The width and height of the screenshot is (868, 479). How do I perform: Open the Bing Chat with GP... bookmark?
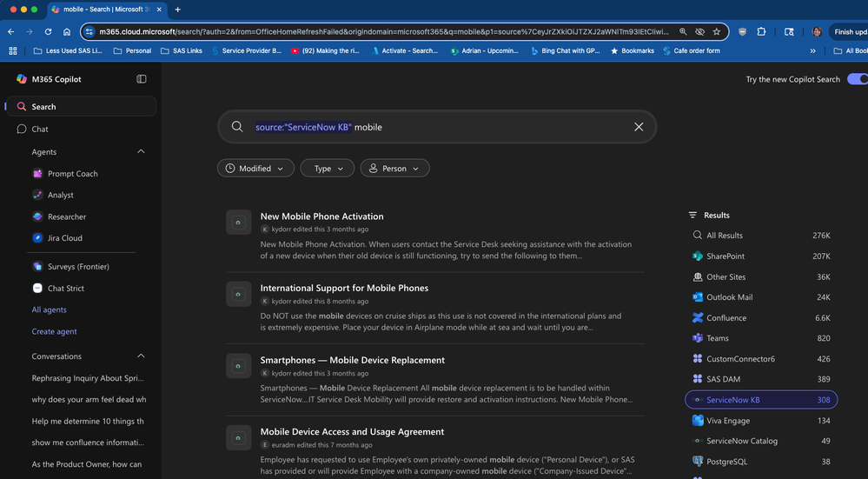tap(565, 51)
